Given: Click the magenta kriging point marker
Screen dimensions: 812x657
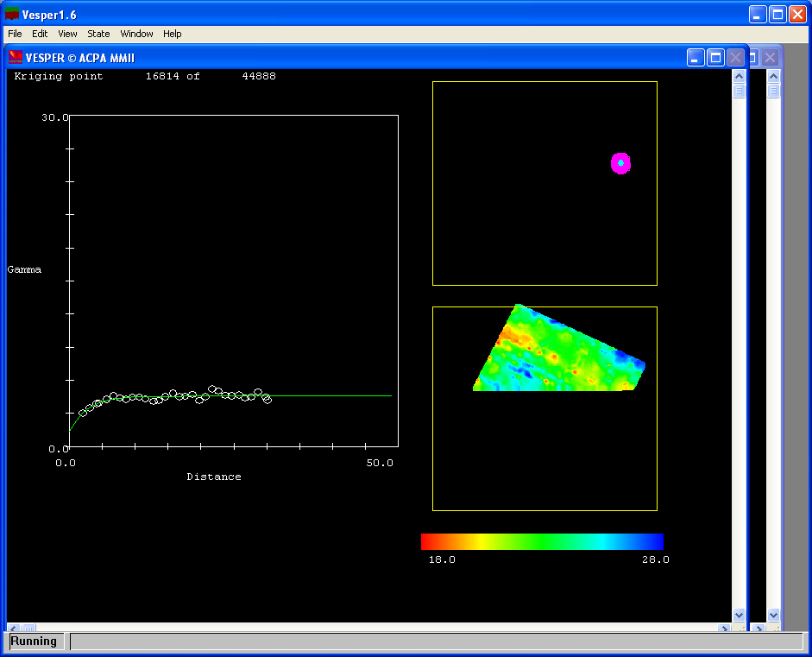Looking at the screenshot, I should (620, 162).
